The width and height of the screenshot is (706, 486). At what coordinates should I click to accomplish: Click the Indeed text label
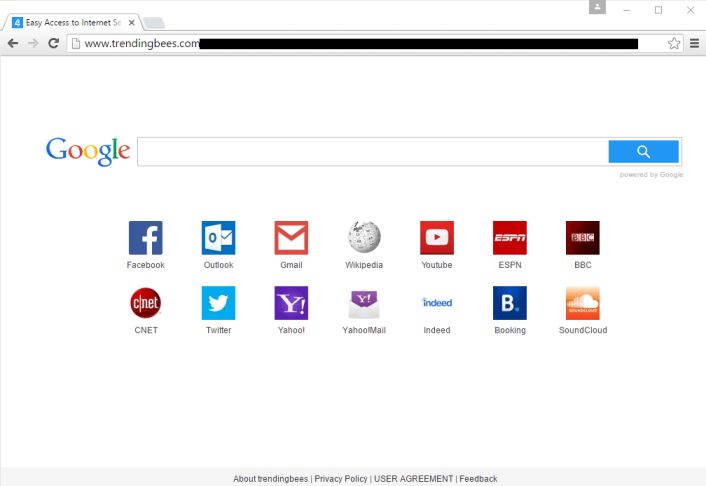(x=437, y=330)
